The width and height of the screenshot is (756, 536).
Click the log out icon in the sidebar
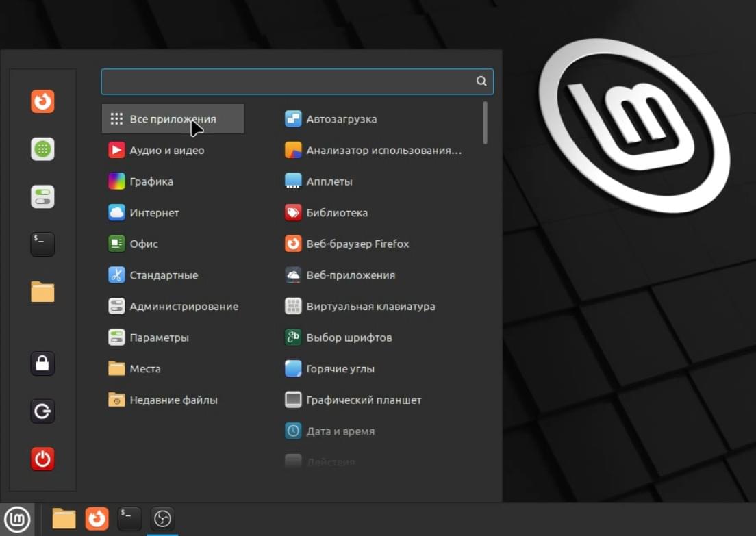42,411
